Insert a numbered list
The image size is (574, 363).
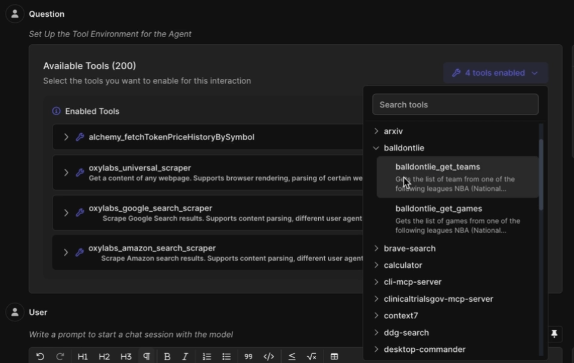207,356
